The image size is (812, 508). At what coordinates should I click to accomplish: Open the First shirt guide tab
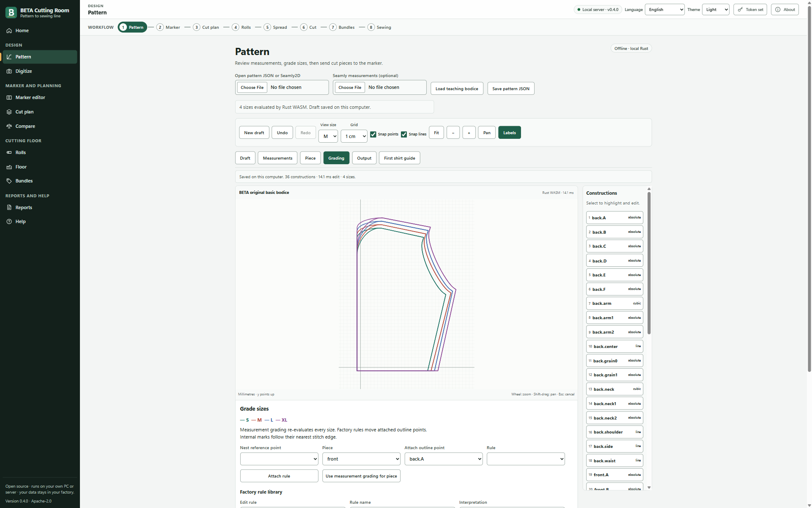point(400,158)
